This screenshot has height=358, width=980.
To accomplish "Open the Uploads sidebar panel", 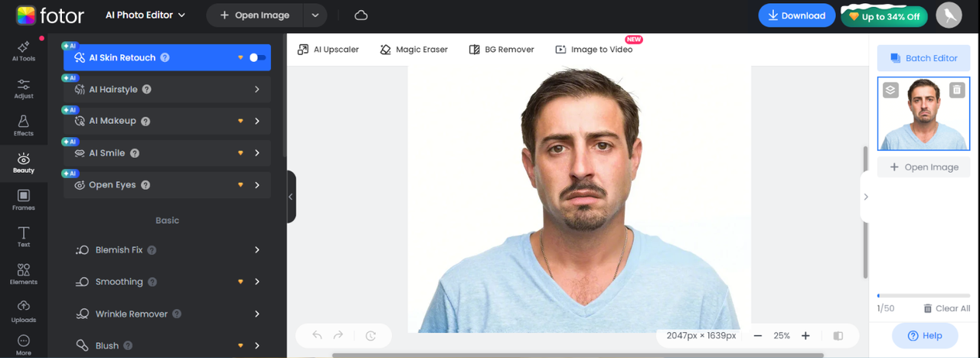I will pyautogui.click(x=24, y=311).
